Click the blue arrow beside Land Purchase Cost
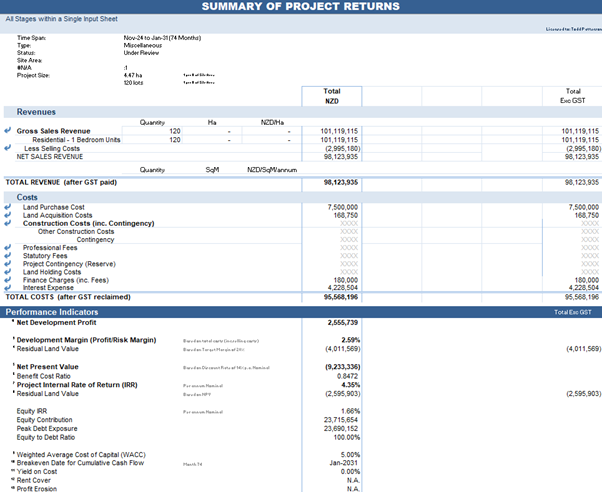The width and height of the screenshot is (602, 492). tap(8, 207)
